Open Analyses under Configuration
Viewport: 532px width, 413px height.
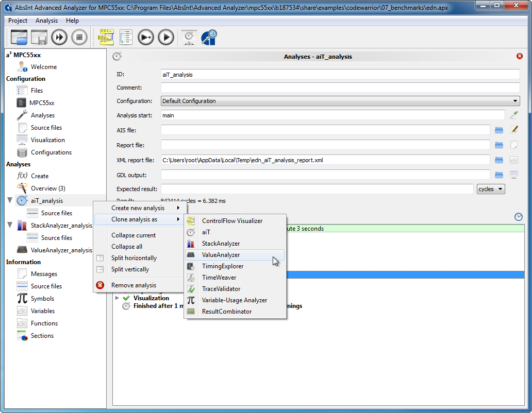pos(42,115)
